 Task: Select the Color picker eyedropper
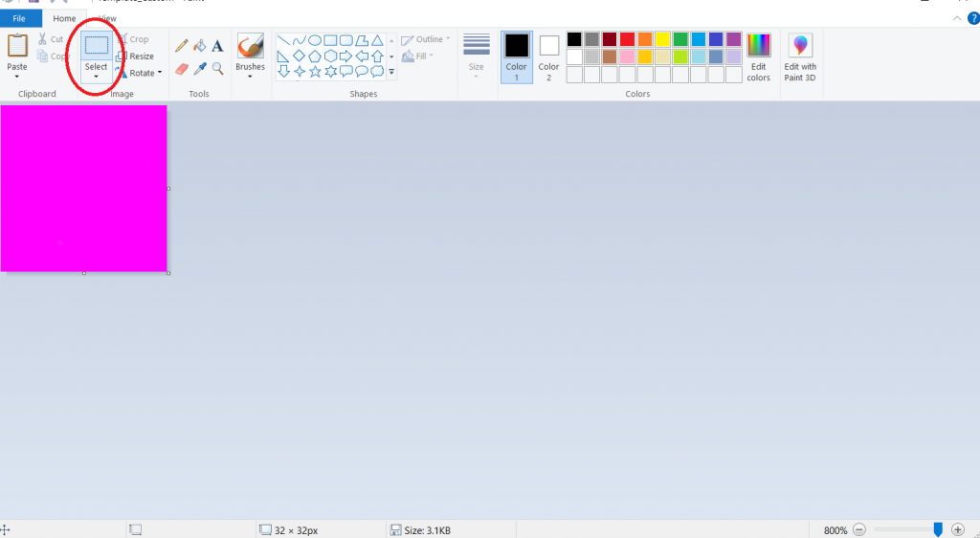[200, 69]
